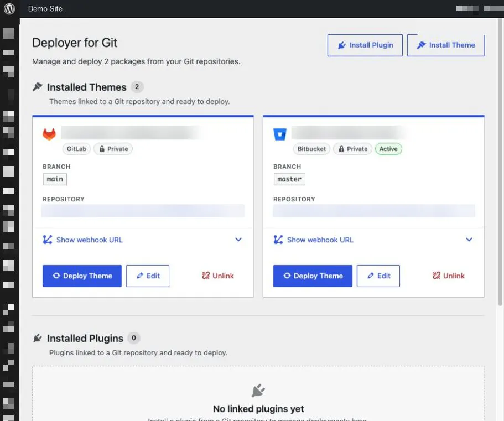Click the broken-link icon in GitLab Unlink
The height and width of the screenshot is (421, 504).
coord(206,276)
